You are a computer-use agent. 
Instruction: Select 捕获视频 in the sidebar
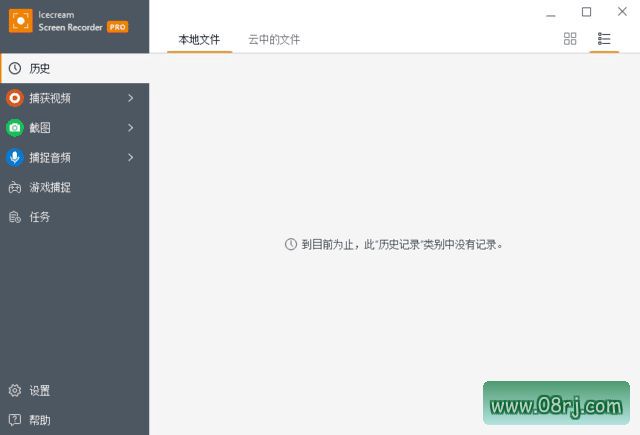75,98
